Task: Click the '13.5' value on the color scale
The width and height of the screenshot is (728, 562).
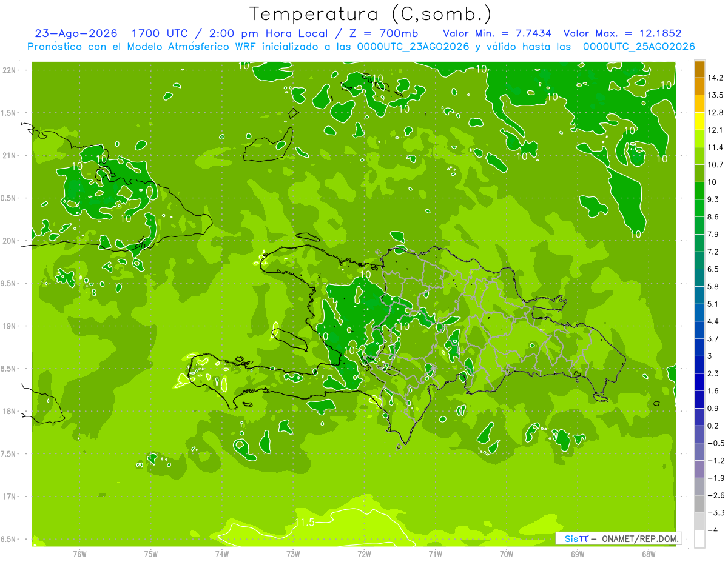Action: point(715,95)
